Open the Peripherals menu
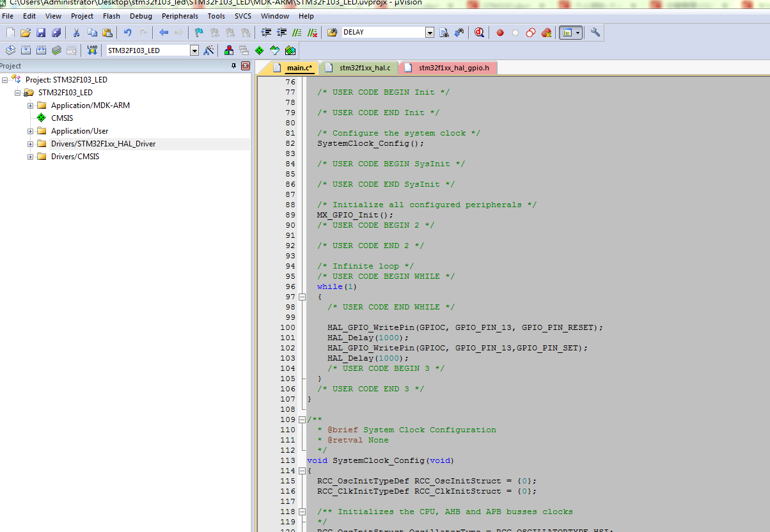Viewport: 770px width, 532px height. [180, 16]
